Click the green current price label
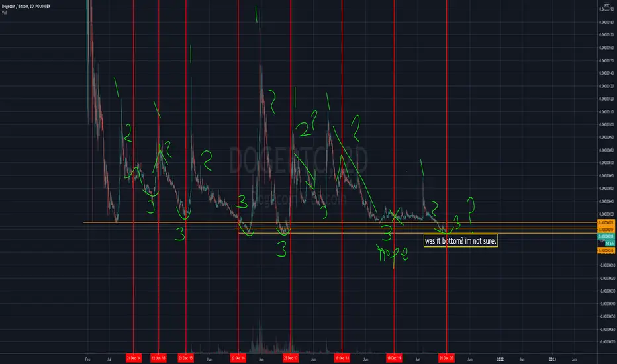This screenshot has height=364, width=617. pos(606,236)
